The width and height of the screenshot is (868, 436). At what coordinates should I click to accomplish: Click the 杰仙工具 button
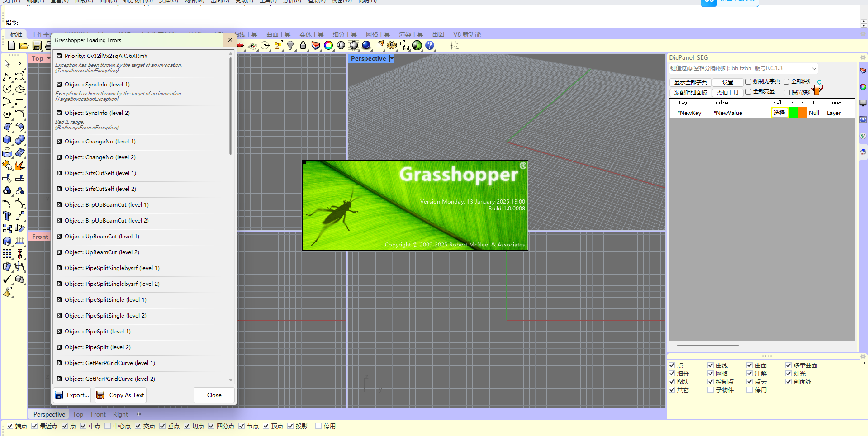[x=728, y=93]
